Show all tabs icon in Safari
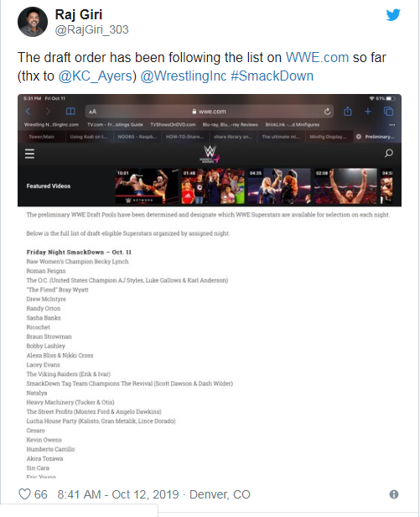 click(389, 112)
